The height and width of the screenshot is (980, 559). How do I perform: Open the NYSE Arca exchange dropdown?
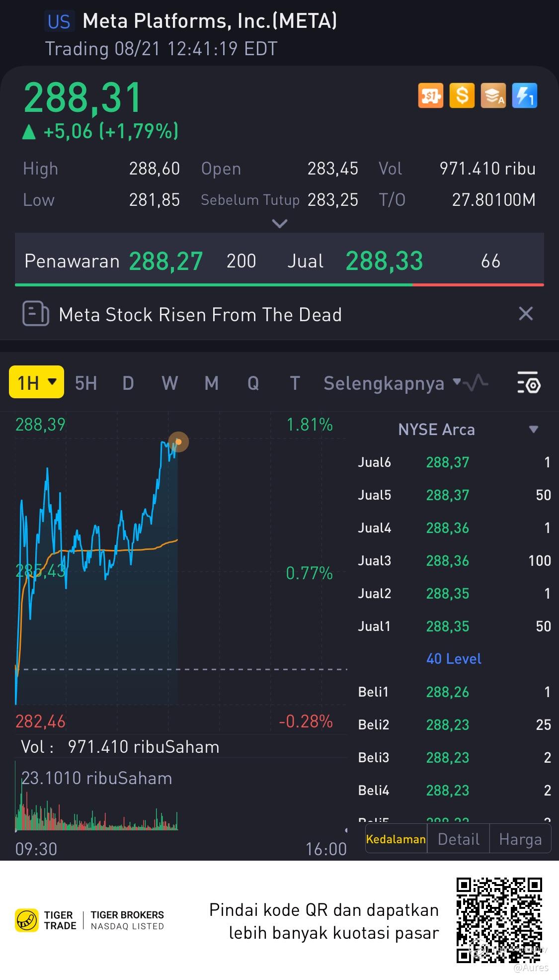click(533, 430)
